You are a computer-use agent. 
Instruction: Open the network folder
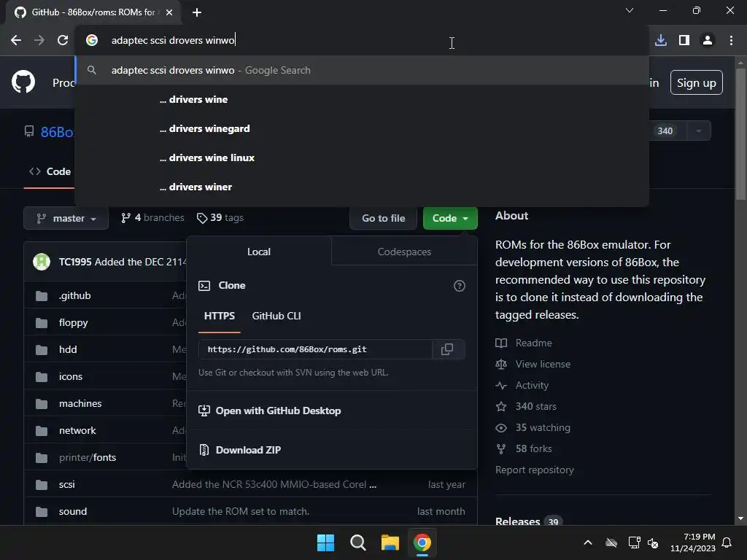point(77,430)
